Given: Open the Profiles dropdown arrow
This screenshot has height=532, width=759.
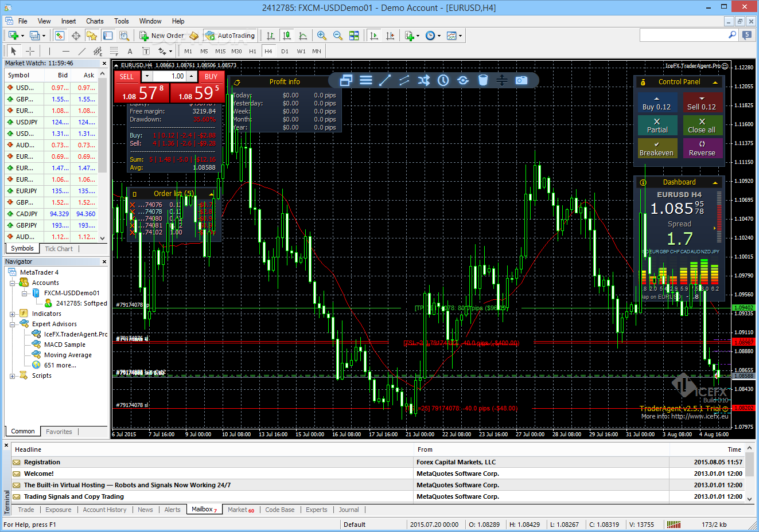Looking at the screenshot, I should coord(43,36).
